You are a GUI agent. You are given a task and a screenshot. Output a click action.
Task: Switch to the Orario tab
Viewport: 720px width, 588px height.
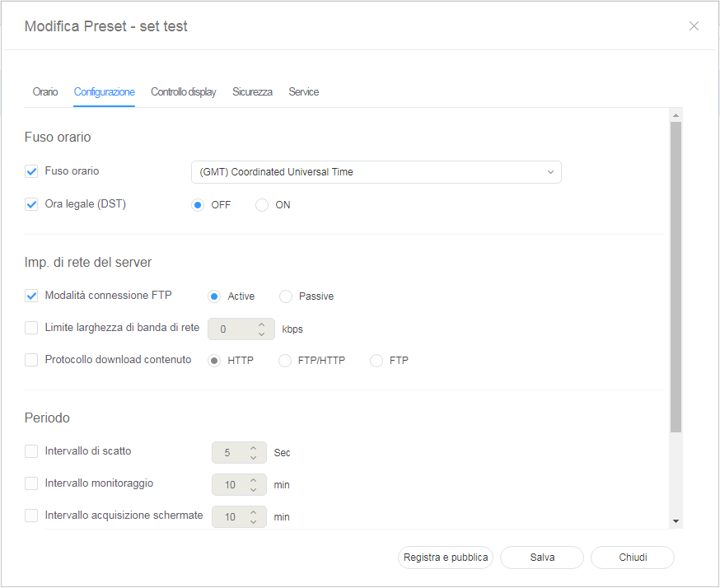[45, 92]
